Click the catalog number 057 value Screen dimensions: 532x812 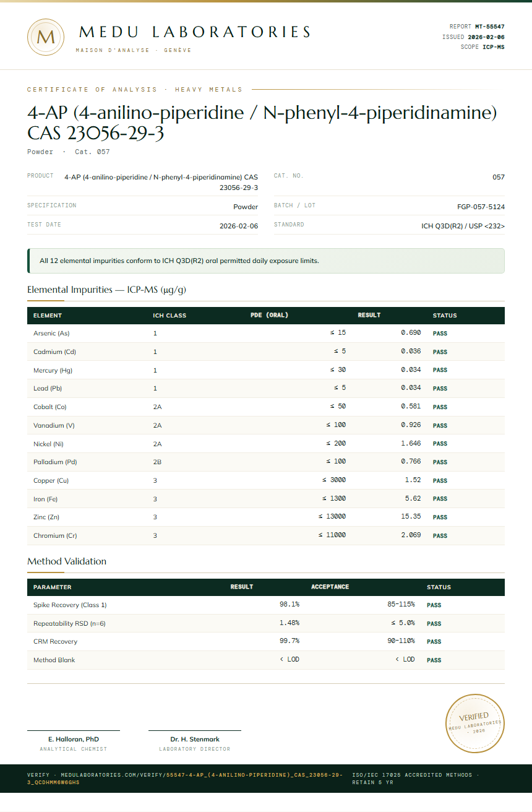(x=499, y=177)
